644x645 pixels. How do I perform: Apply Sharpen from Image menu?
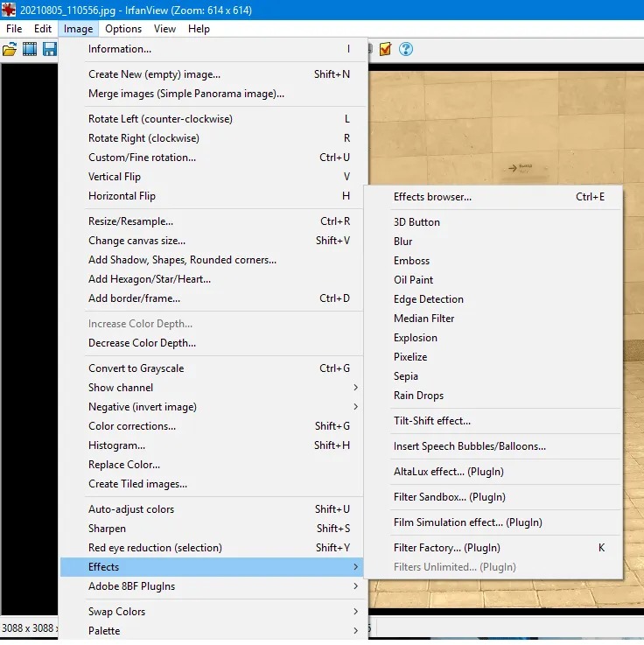(x=212, y=529)
